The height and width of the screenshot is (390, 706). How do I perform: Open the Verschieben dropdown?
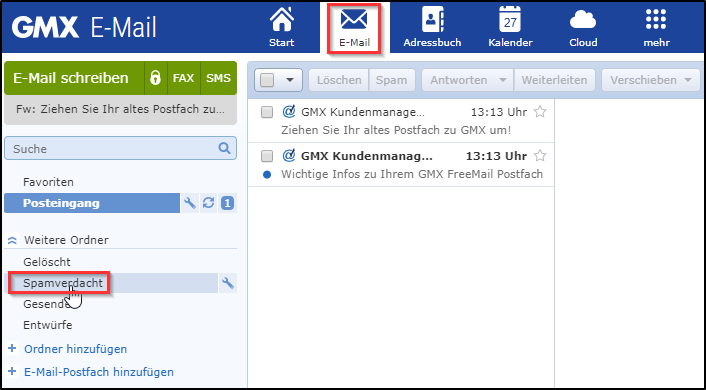651,80
